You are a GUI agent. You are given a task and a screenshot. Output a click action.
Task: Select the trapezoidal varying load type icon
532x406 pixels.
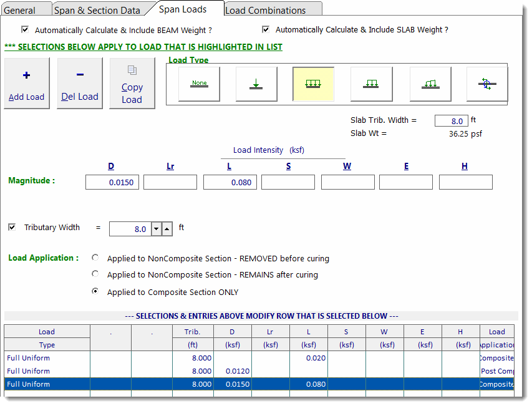click(429, 82)
